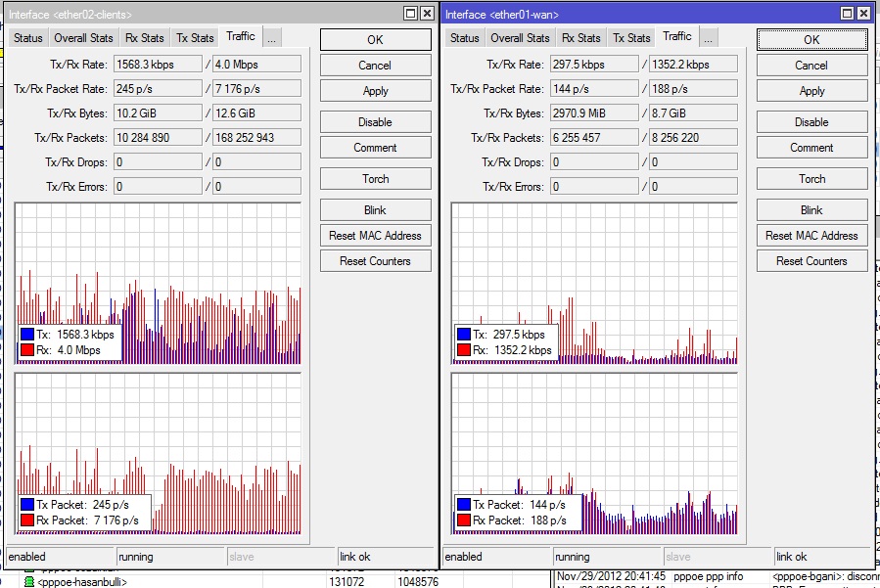880x588 pixels.
Task: Maximize the ether01-wan window
Action: (x=848, y=14)
